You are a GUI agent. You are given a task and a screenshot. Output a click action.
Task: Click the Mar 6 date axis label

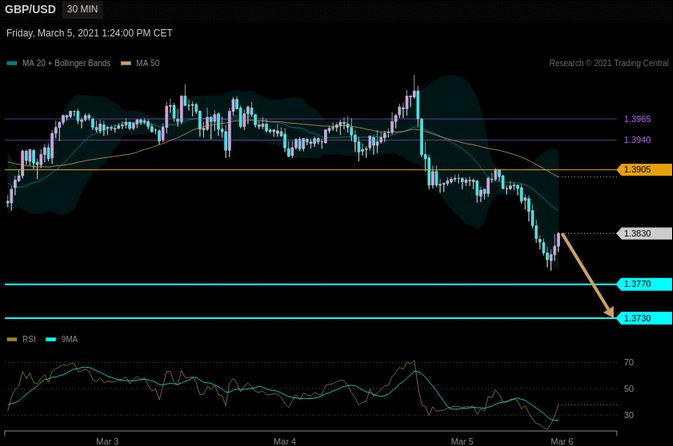coord(562,441)
